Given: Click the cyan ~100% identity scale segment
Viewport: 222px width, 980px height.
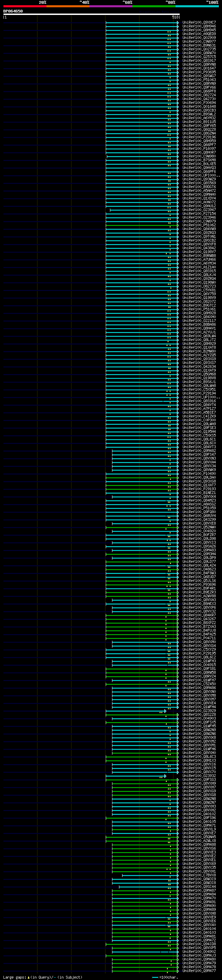Looking at the screenshot, I should [x=197, y=6].
